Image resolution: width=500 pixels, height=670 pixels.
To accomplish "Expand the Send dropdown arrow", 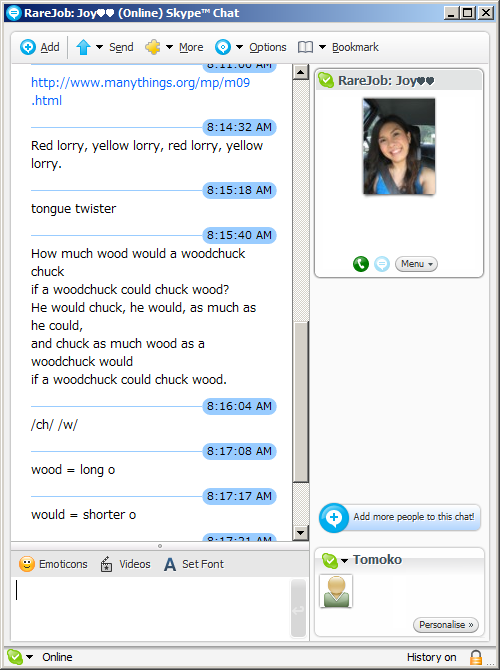I will click(x=99, y=47).
